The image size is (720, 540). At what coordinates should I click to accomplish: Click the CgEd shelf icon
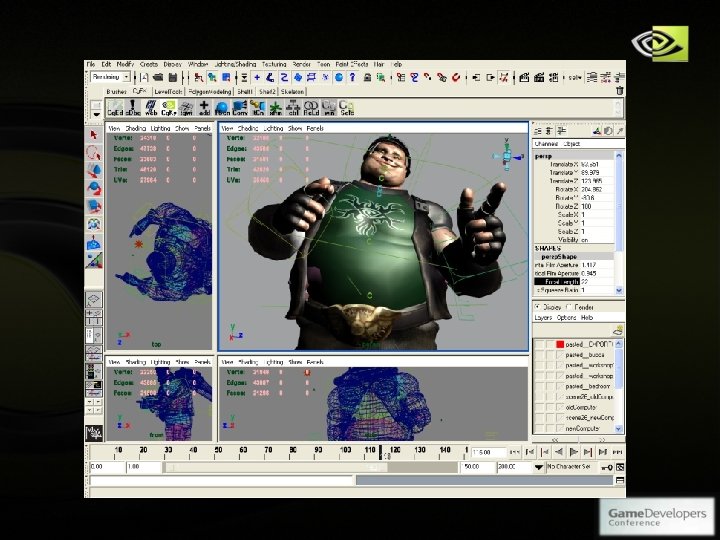pos(115,108)
